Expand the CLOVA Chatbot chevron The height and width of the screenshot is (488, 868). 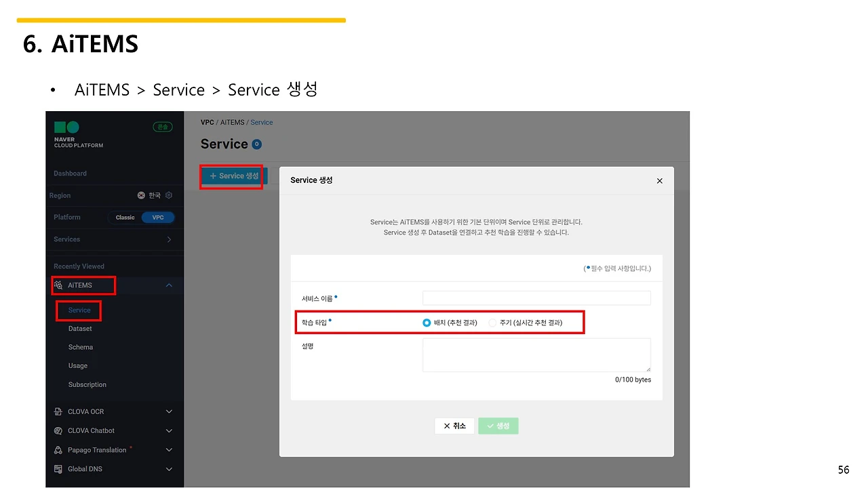click(x=169, y=430)
